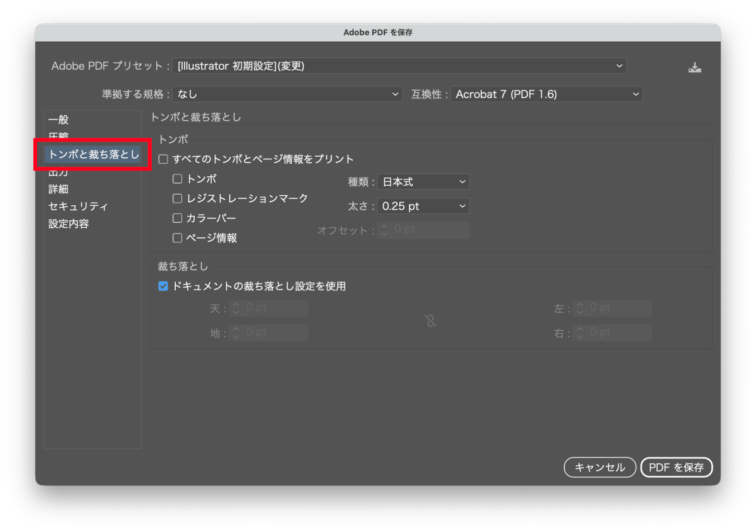Screen dimensions: 756x532
Task: Enable all printer's marks and page info
Action: click(163, 159)
